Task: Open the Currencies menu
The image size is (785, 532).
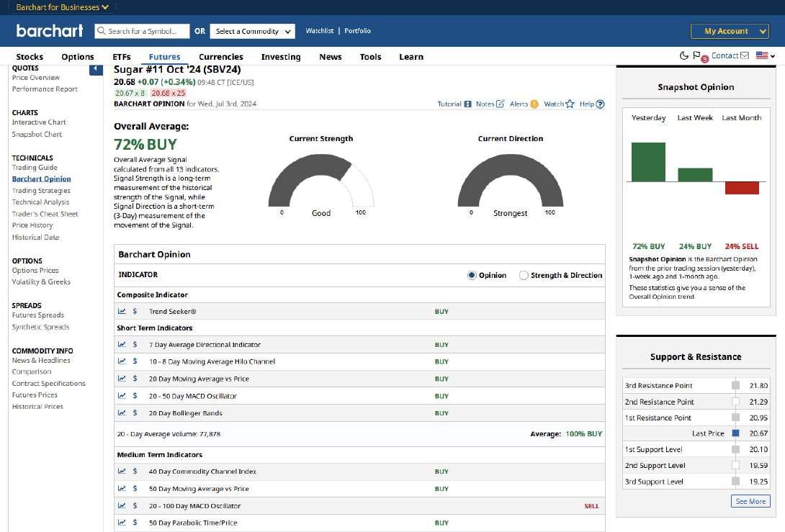Action: tap(221, 57)
